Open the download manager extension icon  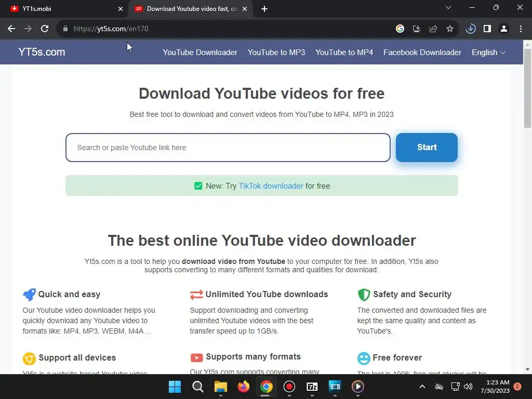471,29
